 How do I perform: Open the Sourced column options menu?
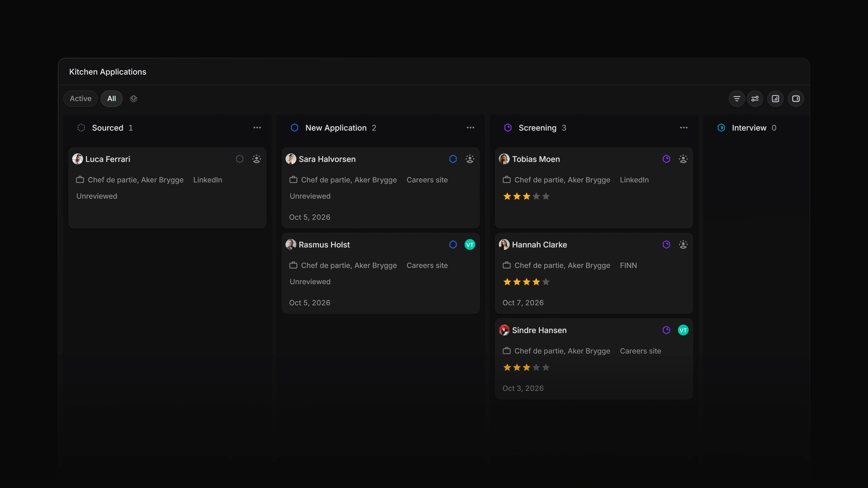pos(257,128)
